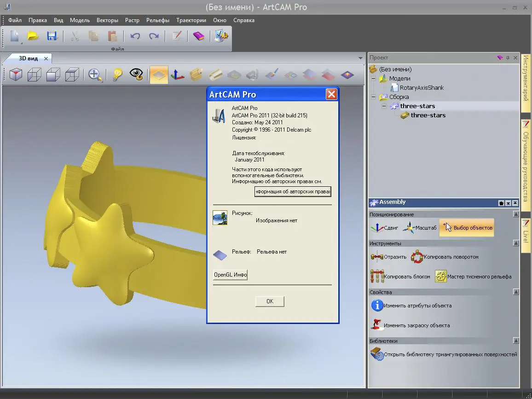Activate Выбор объектов selection tool
This screenshot has height=399, width=532.
[467, 228]
